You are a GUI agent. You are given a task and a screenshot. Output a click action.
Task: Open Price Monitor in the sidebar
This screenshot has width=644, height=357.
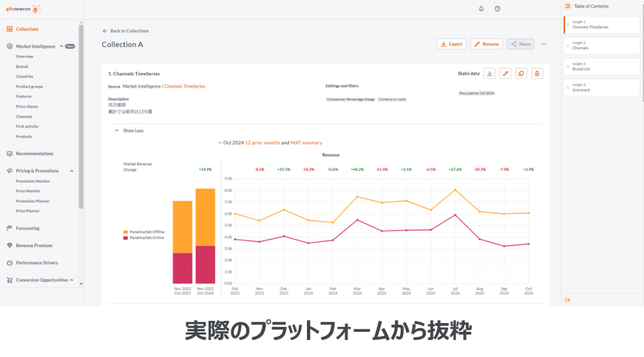[x=28, y=191]
